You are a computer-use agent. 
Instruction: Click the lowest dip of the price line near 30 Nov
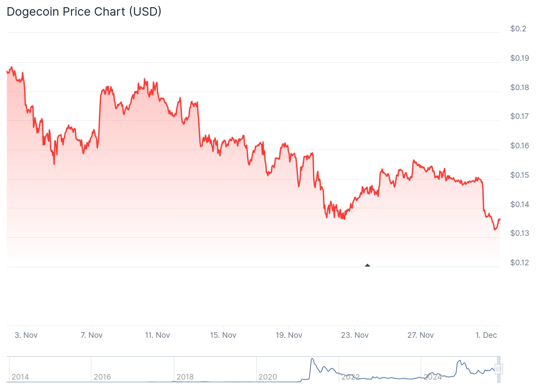(494, 230)
